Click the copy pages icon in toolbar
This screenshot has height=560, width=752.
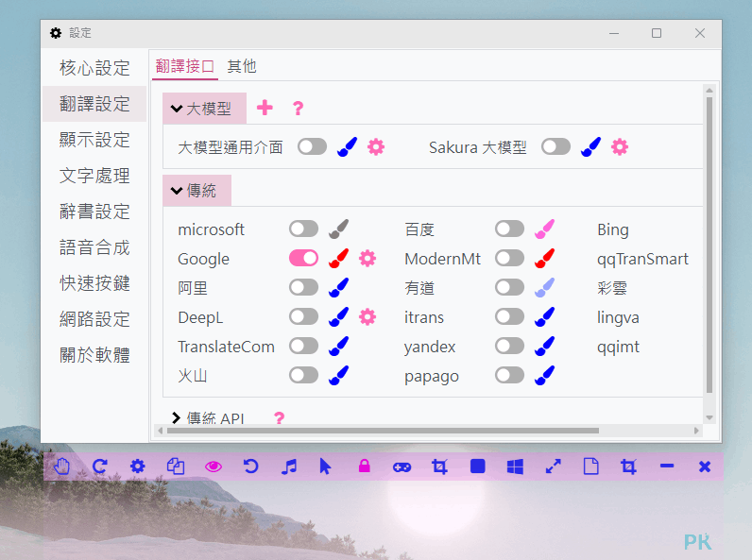coord(176,466)
